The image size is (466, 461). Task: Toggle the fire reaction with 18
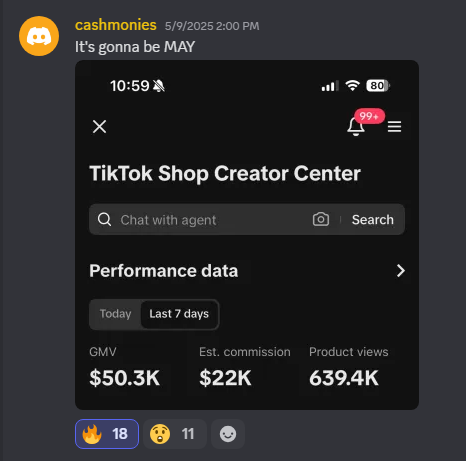click(107, 434)
